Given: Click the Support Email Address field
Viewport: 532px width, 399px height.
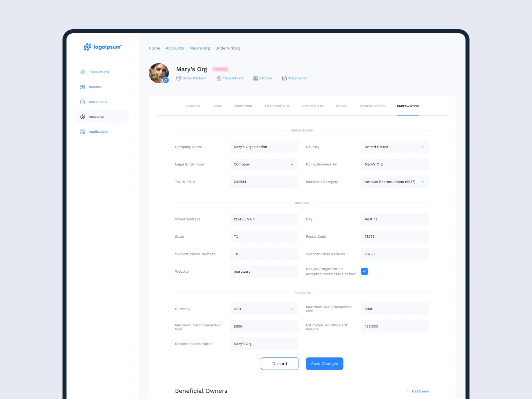Looking at the screenshot, I should click(x=395, y=254).
